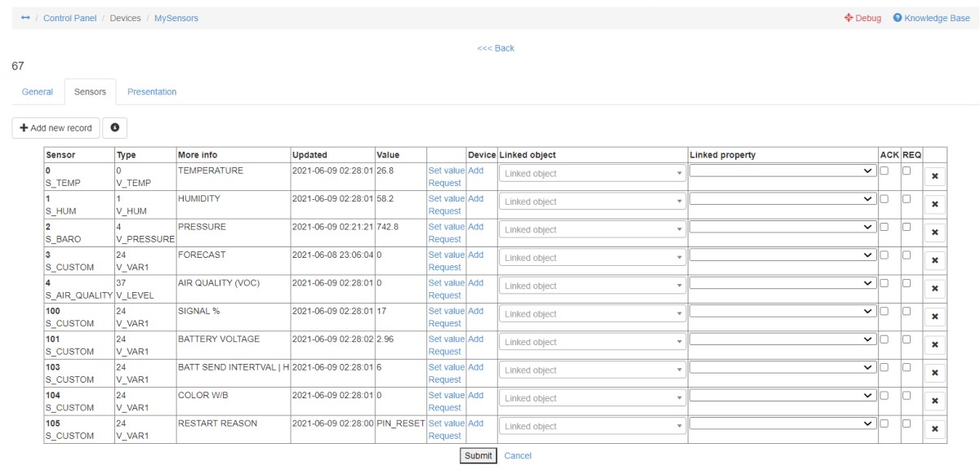The height and width of the screenshot is (470, 980).
Task: Open the Knowledge Base link
Action: pos(931,18)
